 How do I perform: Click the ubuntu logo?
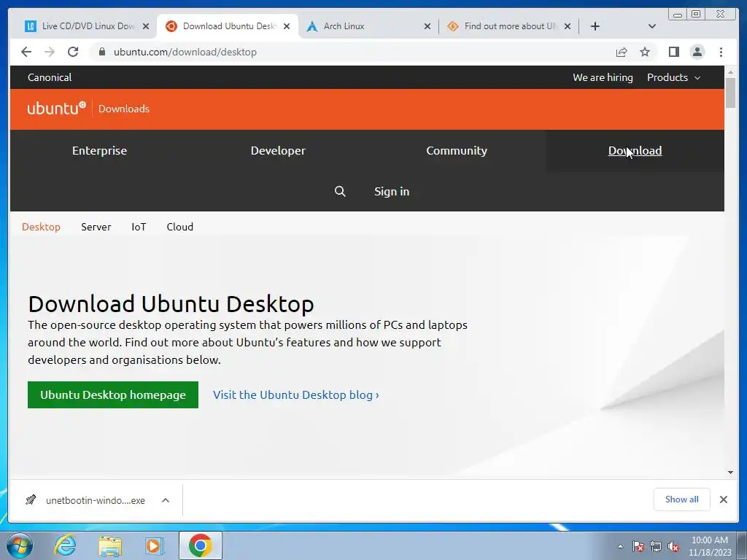click(56, 108)
